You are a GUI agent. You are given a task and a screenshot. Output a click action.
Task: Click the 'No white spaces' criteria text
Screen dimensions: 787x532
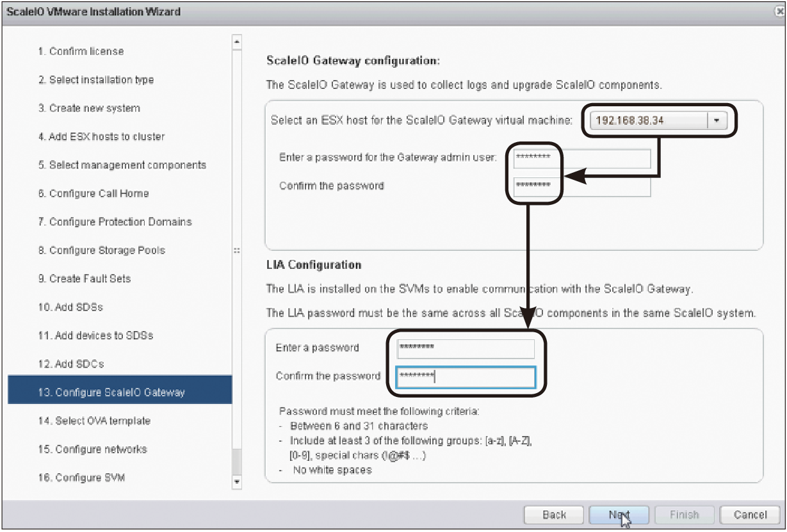click(x=332, y=470)
